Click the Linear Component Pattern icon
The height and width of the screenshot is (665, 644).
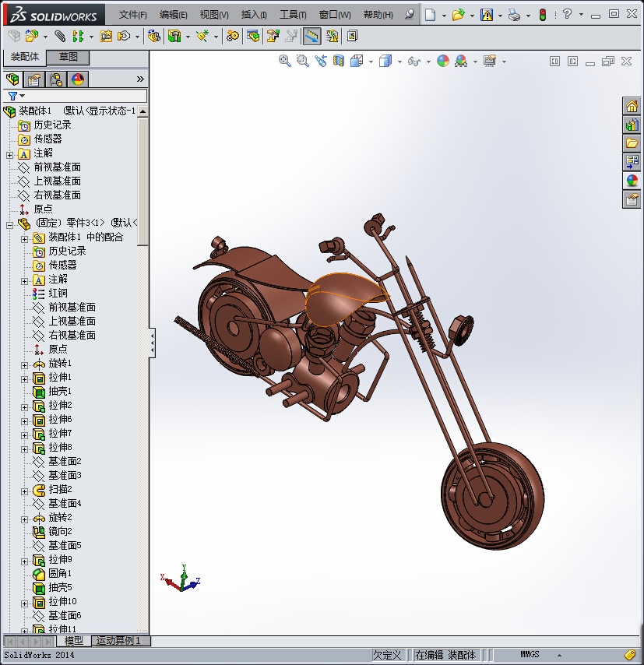click(78, 37)
